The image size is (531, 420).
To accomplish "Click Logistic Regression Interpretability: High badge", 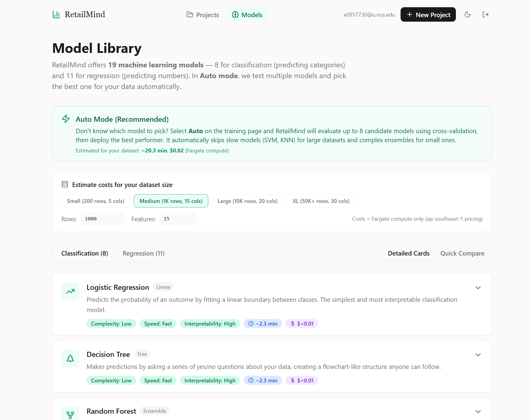I will [210, 323].
